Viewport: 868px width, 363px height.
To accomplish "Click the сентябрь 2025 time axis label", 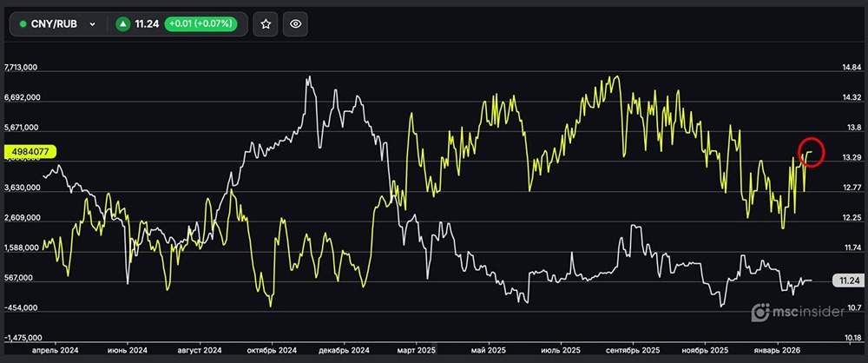I will pos(634,351).
